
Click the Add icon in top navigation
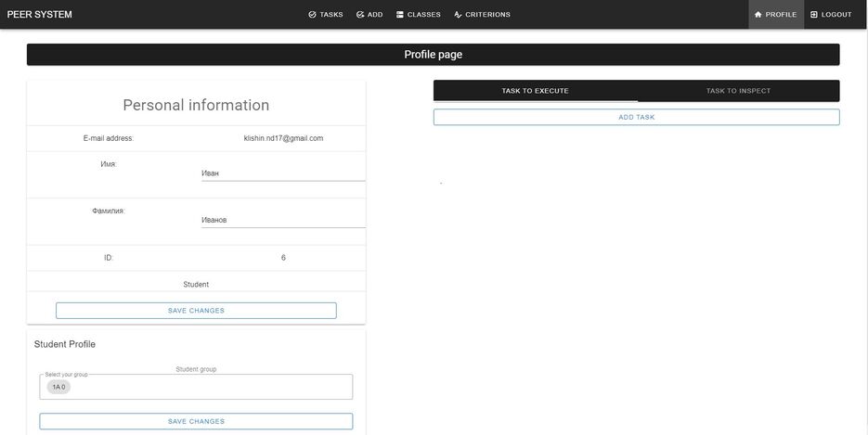click(360, 15)
